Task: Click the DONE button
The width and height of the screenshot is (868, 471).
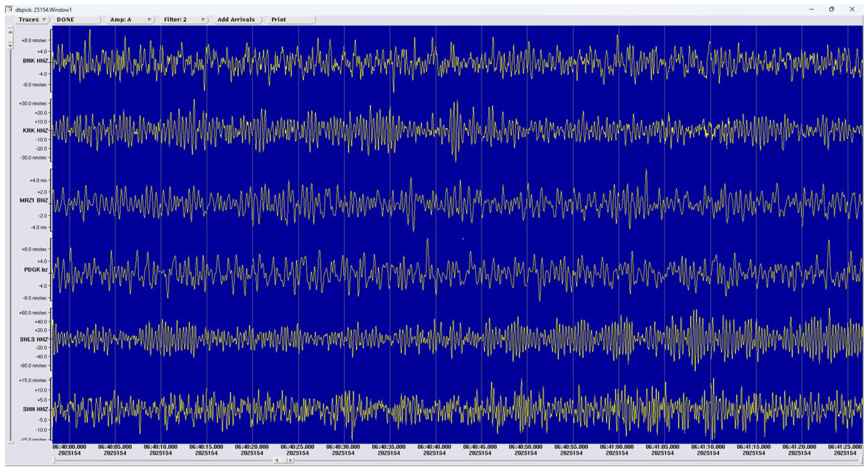Action: click(76, 20)
